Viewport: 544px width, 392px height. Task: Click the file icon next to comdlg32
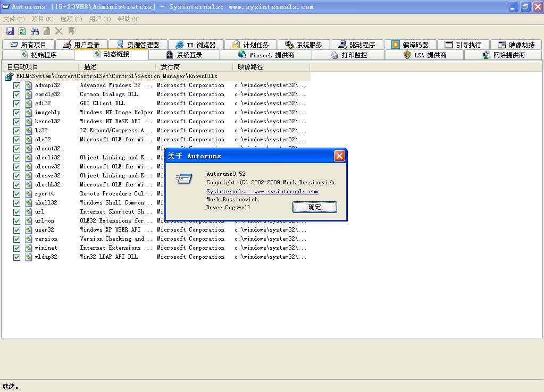28,94
